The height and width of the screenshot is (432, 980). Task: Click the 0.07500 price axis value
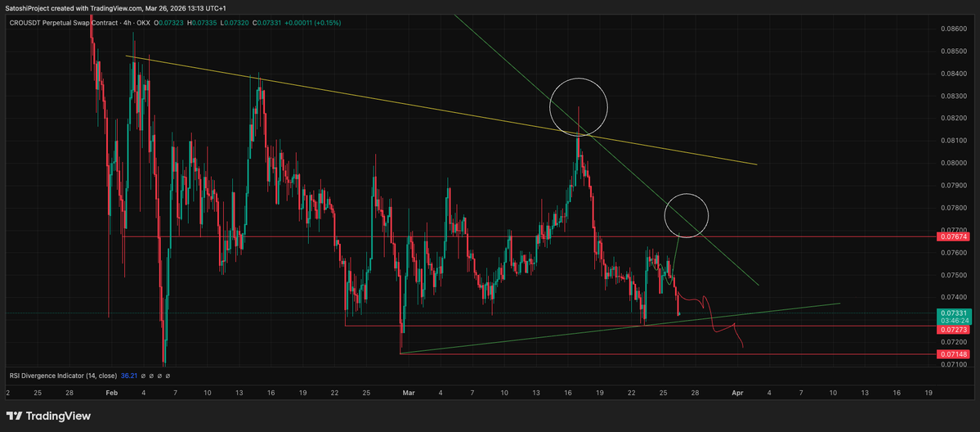click(952, 275)
